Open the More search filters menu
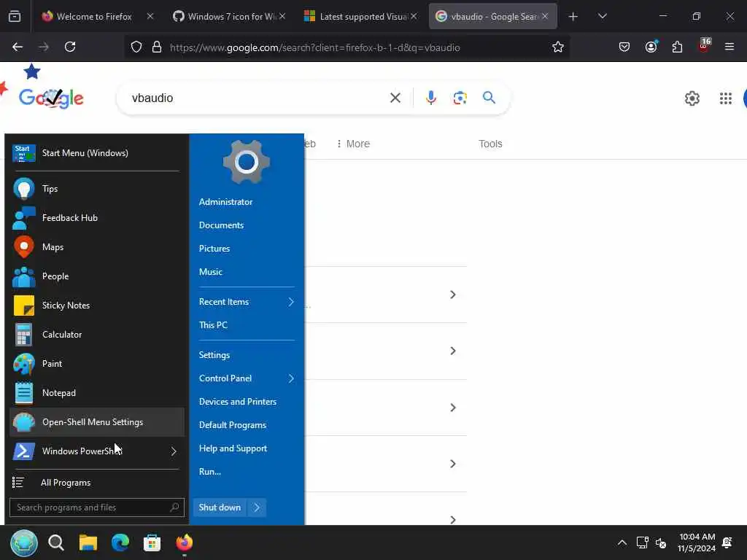The width and height of the screenshot is (747, 560). pyautogui.click(x=354, y=144)
